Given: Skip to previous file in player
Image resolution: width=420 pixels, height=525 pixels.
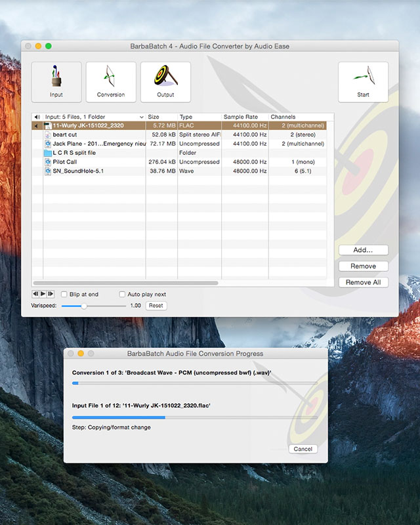Looking at the screenshot, I should point(35,294).
